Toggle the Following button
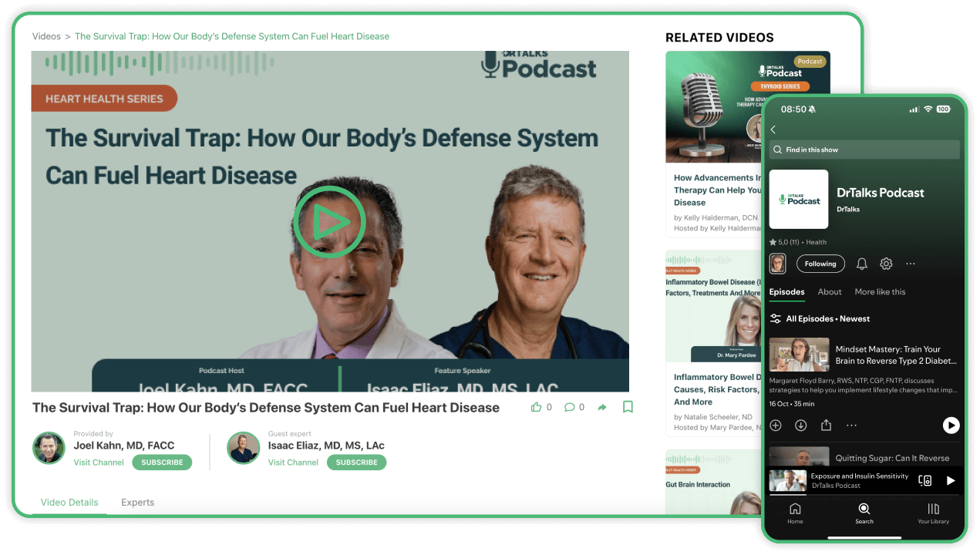 coord(820,264)
